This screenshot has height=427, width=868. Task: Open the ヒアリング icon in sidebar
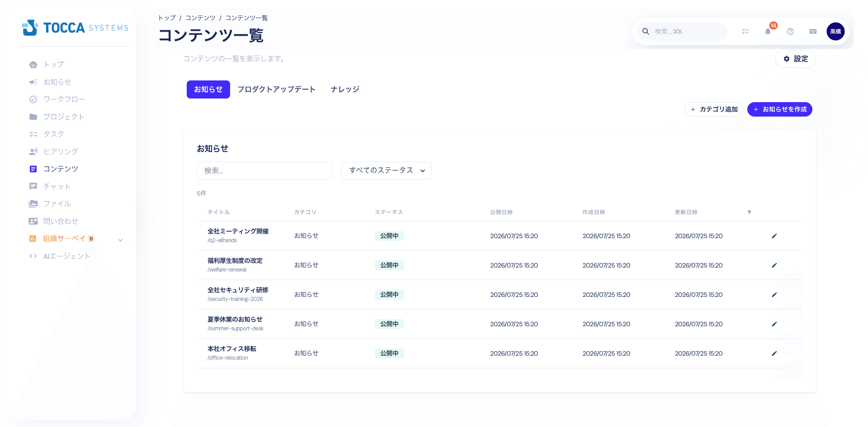[33, 151]
